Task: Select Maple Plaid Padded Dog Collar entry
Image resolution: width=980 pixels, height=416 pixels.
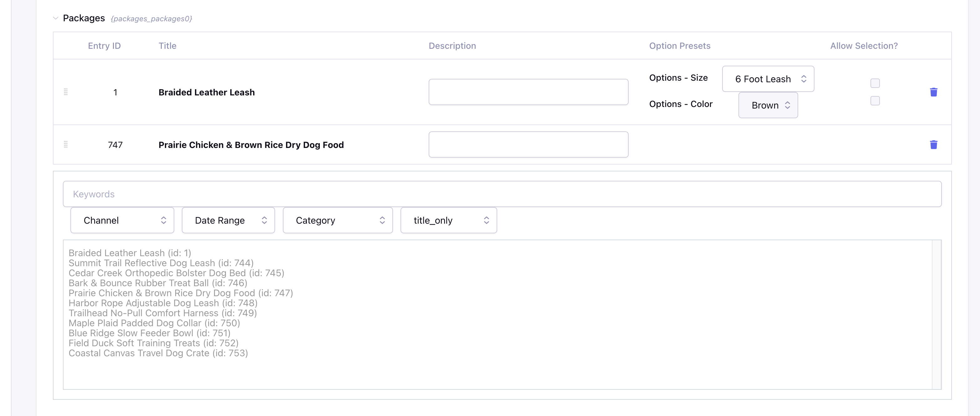Action: 154,323
